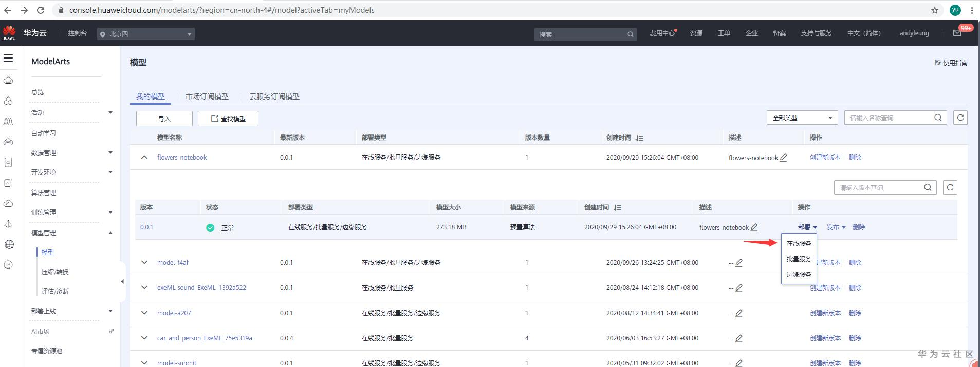Click the version query search magnifier icon
The height and width of the screenshot is (367, 980).
click(x=928, y=187)
